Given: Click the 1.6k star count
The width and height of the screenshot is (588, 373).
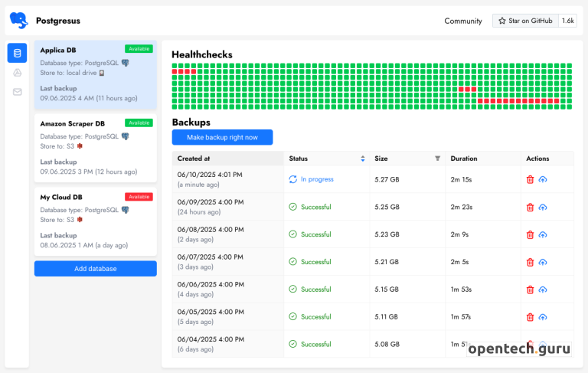Looking at the screenshot, I should tap(568, 21).
